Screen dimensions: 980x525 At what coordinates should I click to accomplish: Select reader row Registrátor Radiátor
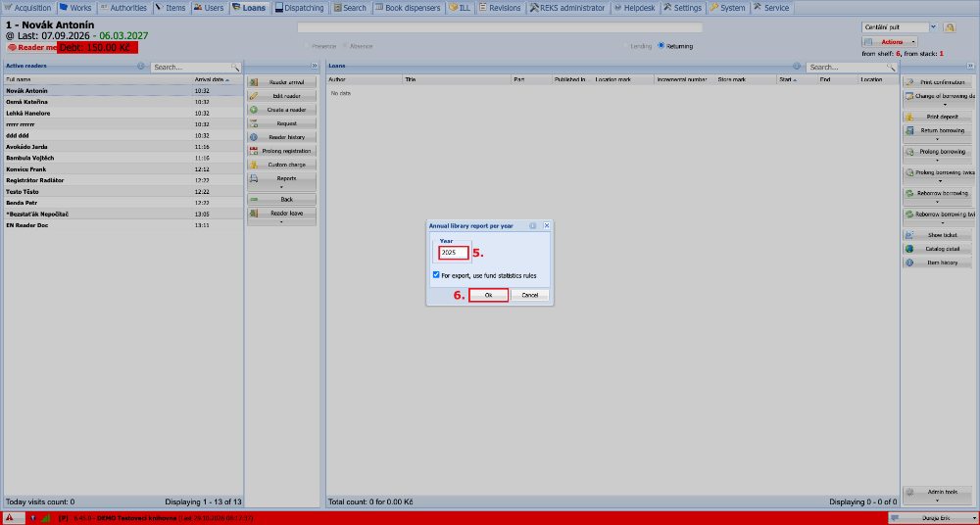pos(122,180)
